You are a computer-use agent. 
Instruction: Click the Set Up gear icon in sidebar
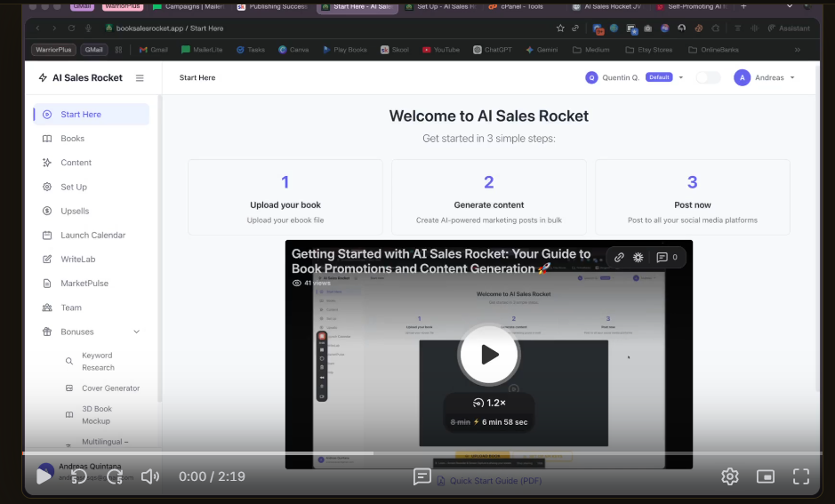coord(47,187)
